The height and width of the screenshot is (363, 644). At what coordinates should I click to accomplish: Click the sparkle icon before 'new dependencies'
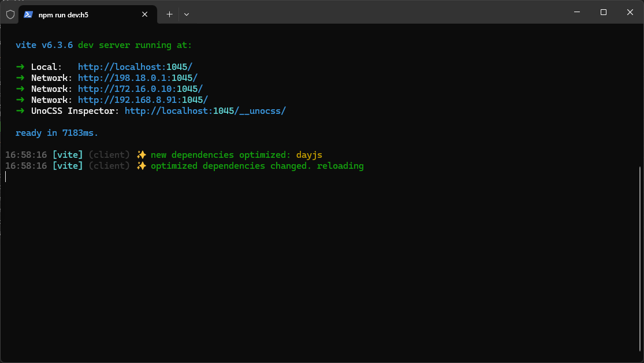141,155
